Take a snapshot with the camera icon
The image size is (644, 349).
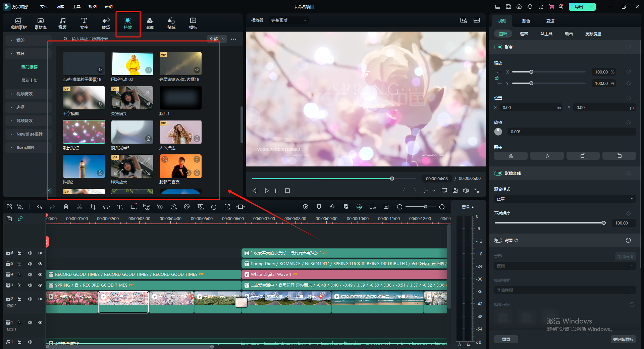click(455, 191)
